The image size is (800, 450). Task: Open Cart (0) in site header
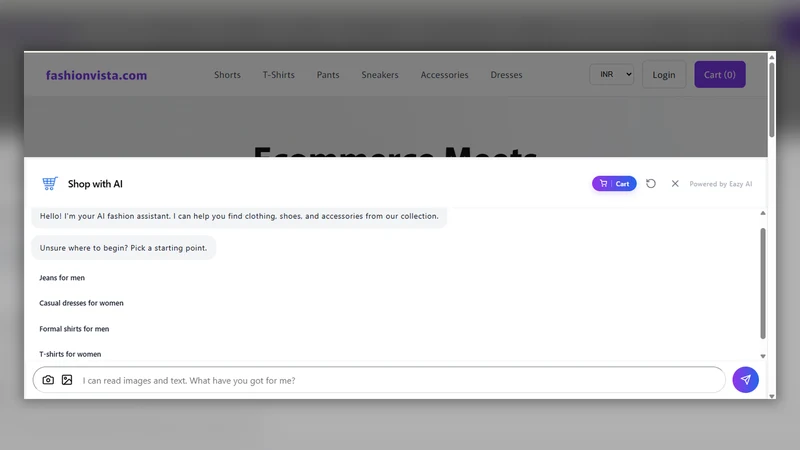[720, 74]
